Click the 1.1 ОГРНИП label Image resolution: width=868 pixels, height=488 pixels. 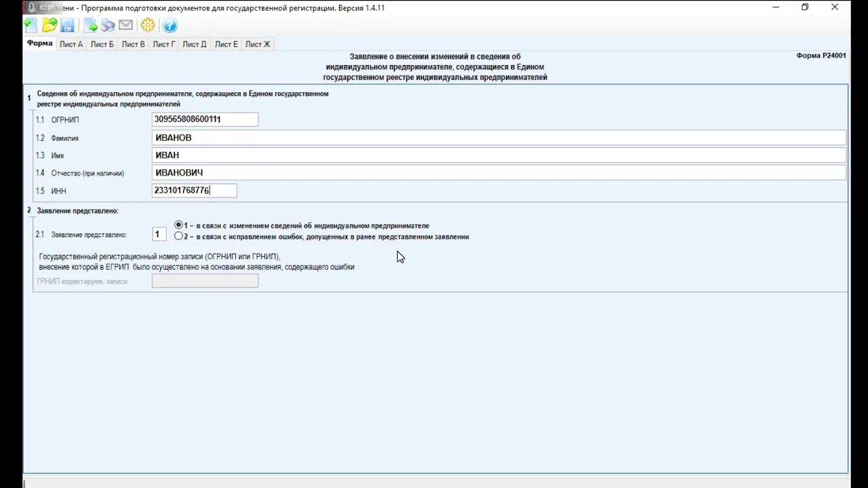click(x=58, y=120)
